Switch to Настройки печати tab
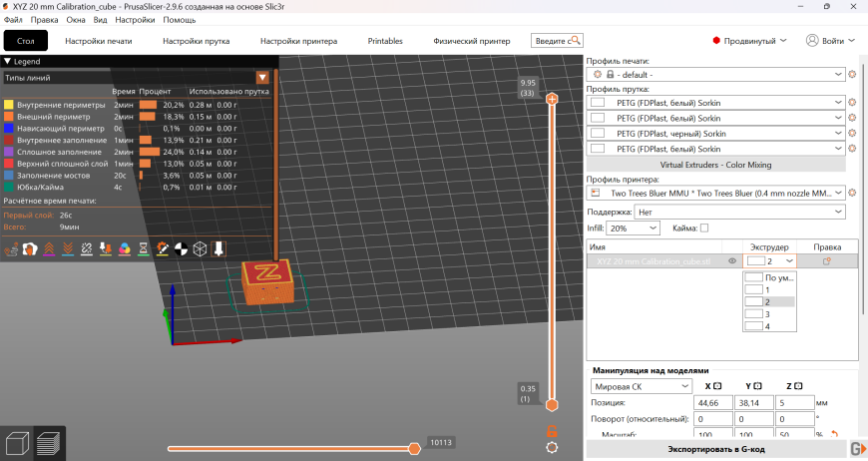 [99, 41]
